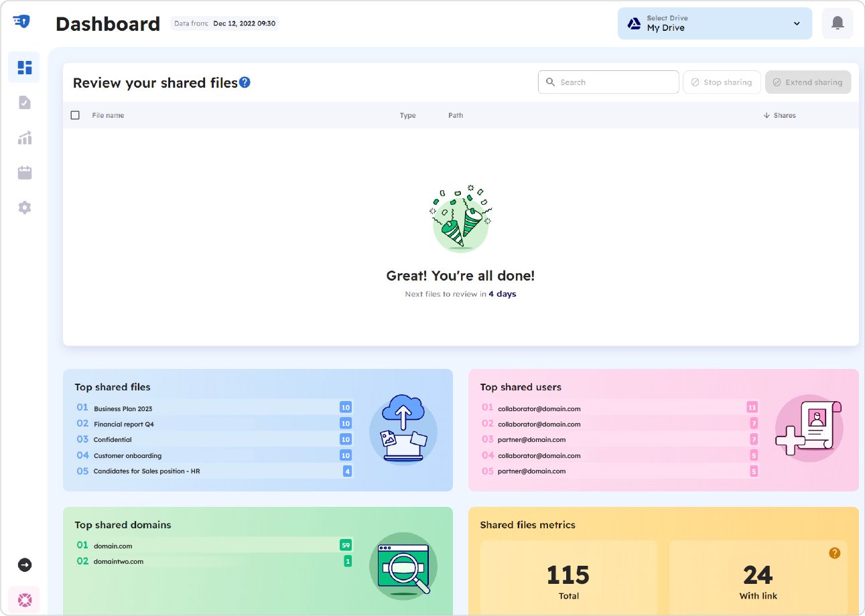Click the File name column header
Image resolution: width=865 pixels, height=616 pixels.
(x=108, y=115)
